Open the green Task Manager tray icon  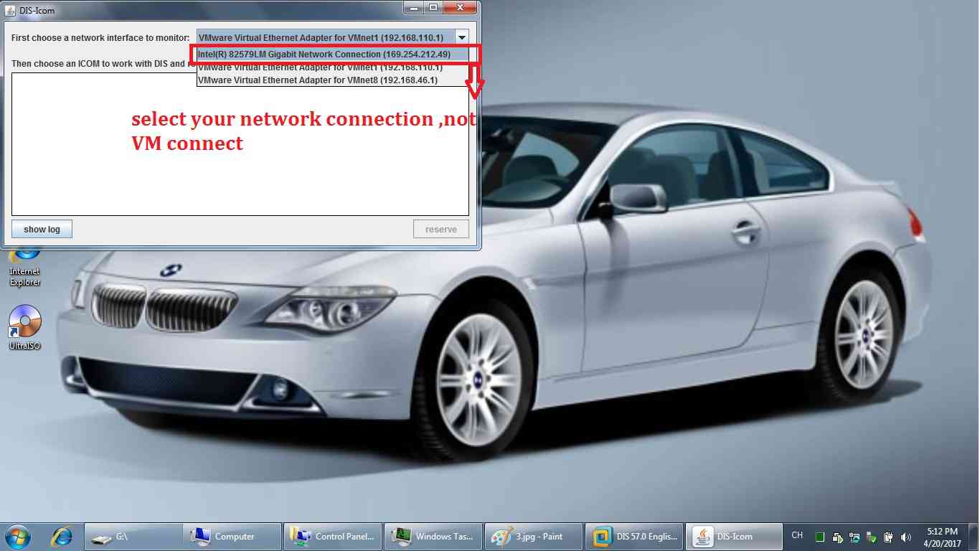pos(820,537)
